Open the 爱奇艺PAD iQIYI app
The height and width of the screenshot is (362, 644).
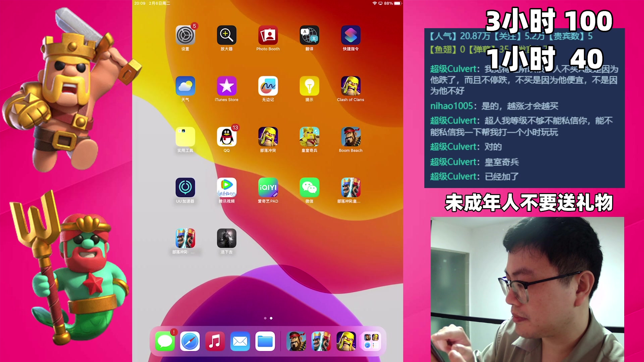268,187
